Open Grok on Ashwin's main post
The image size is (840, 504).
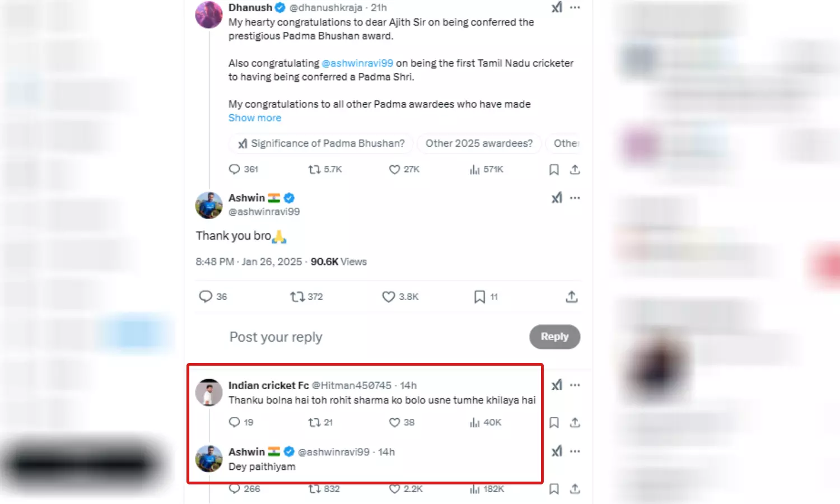click(x=557, y=198)
